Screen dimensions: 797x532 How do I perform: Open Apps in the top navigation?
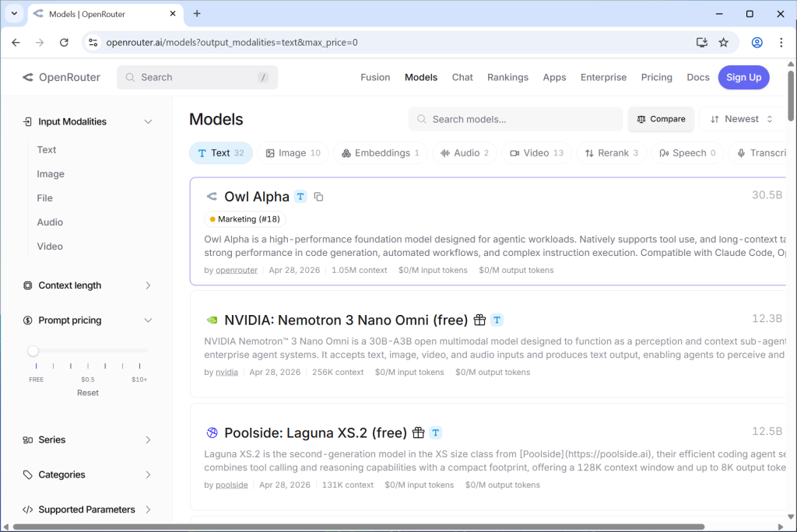(554, 77)
